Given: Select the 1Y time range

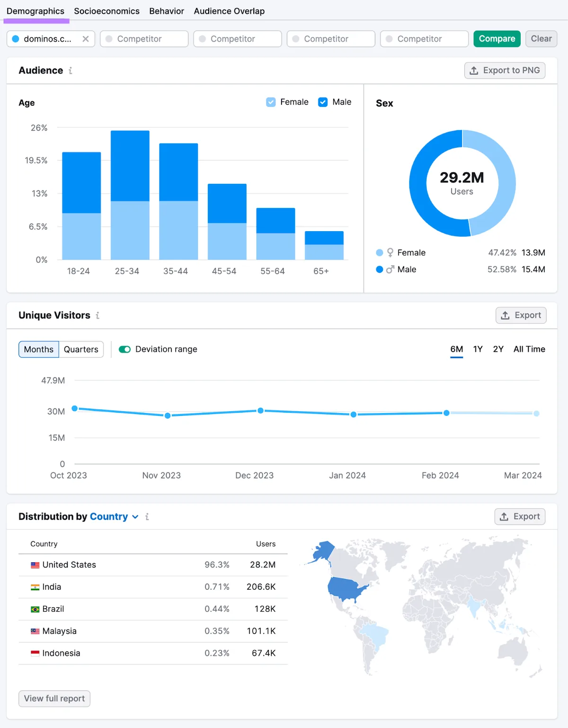Looking at the screenshot, I should click(x=478, y=350).
